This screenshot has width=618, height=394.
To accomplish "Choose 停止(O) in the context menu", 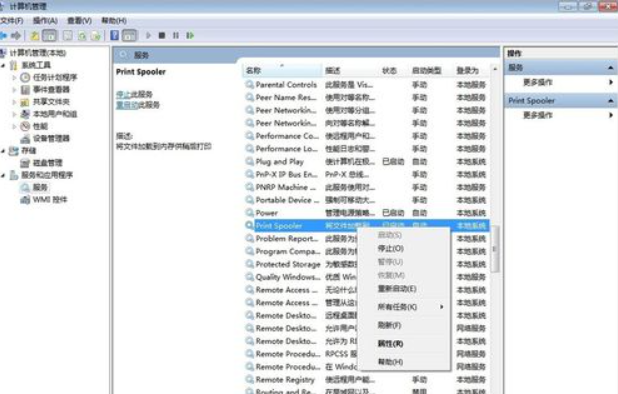I will tap(404, 249).
